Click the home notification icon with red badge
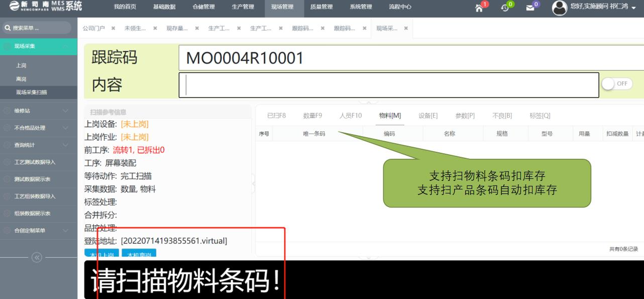 click(x=480, y=8)
